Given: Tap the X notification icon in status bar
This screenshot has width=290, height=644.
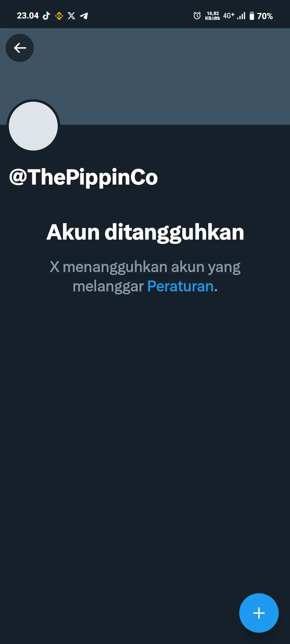Looking at the screenshot, I should point(71,16).
